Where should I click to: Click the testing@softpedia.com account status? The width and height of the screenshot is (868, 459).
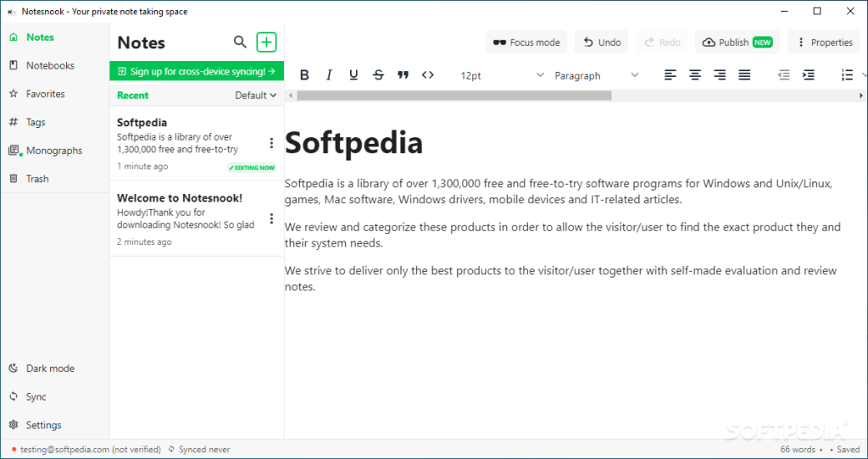coord(86,449)
